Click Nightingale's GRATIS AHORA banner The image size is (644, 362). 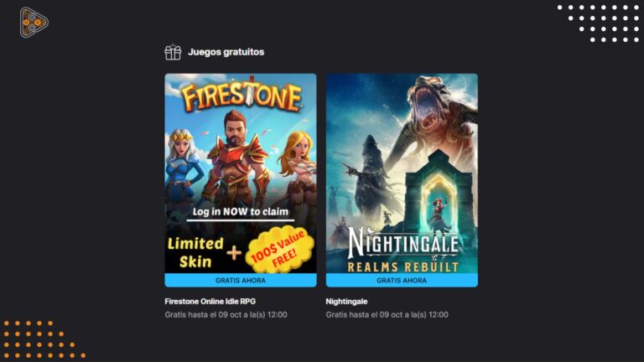coord(402,281)
